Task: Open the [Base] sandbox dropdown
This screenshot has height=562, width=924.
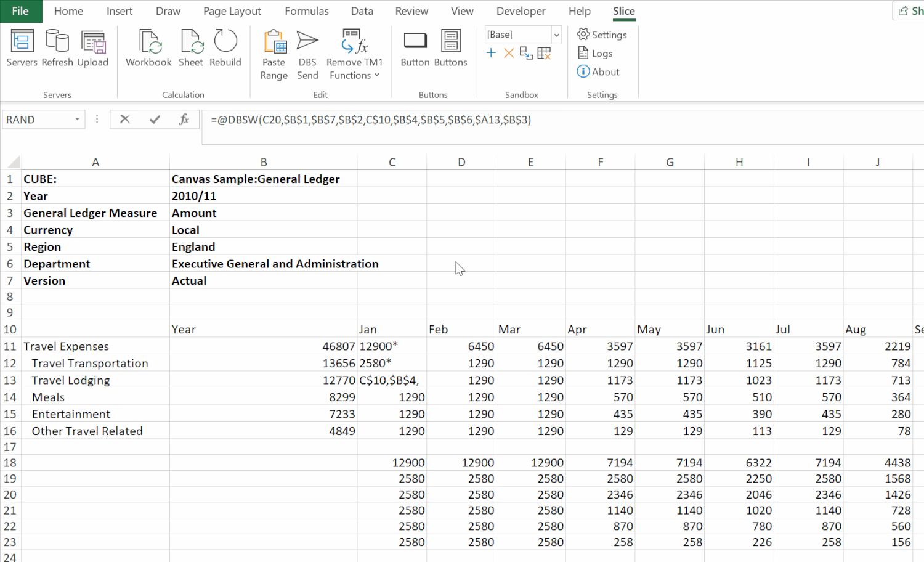Action: 556,35
